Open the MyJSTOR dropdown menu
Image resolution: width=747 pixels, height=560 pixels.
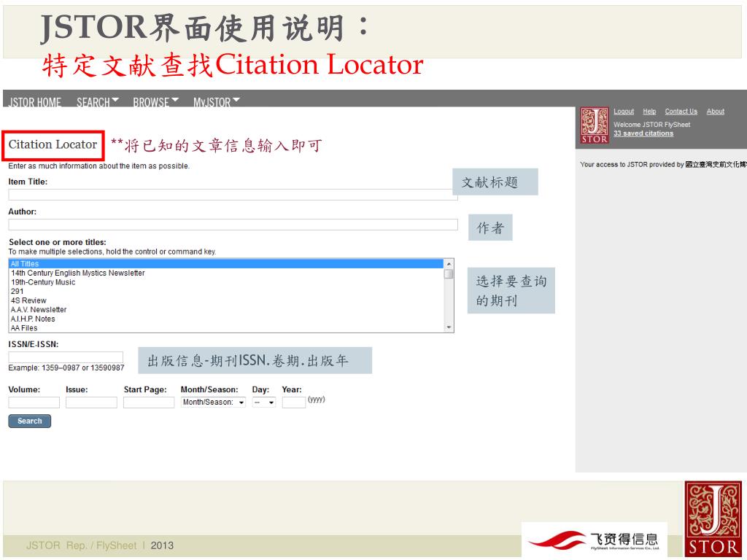(217, 102)
